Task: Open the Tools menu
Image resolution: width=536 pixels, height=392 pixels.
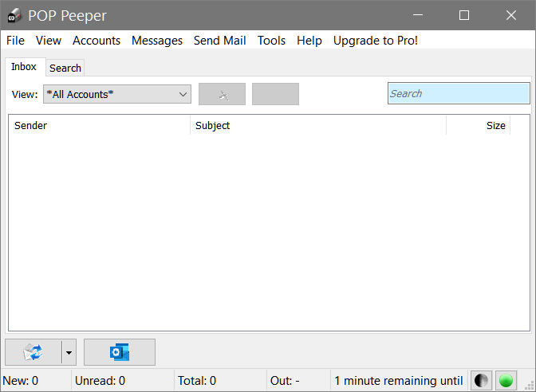Action: pos(271,41)
